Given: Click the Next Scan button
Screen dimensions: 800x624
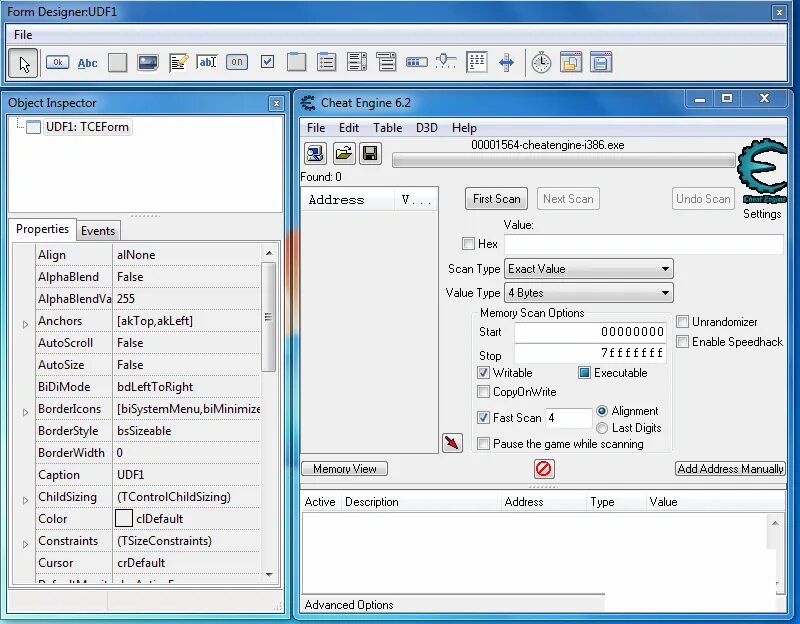Looking at the screenshot, I should click(568, 198).
